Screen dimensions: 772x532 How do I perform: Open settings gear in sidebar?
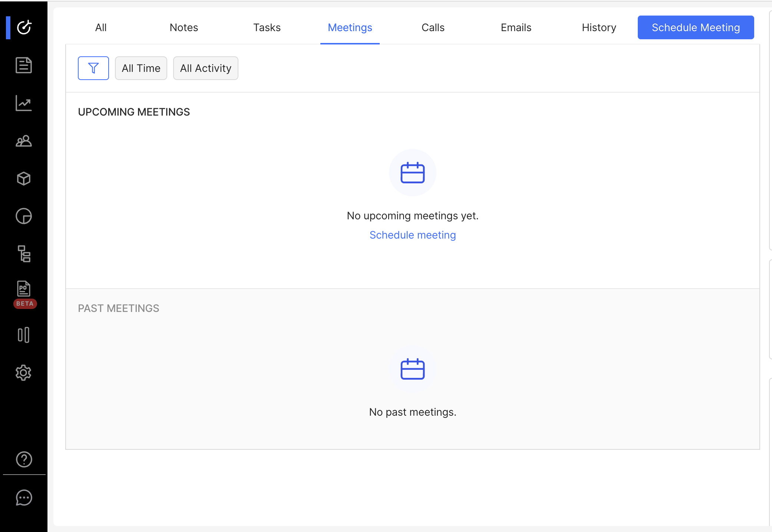(x=24, y=373)
